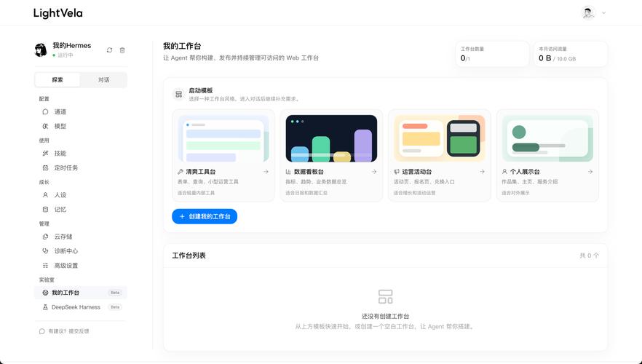Switch to the 对话 tab
This screenshot has width=642, height=364.
click(103, 80)
